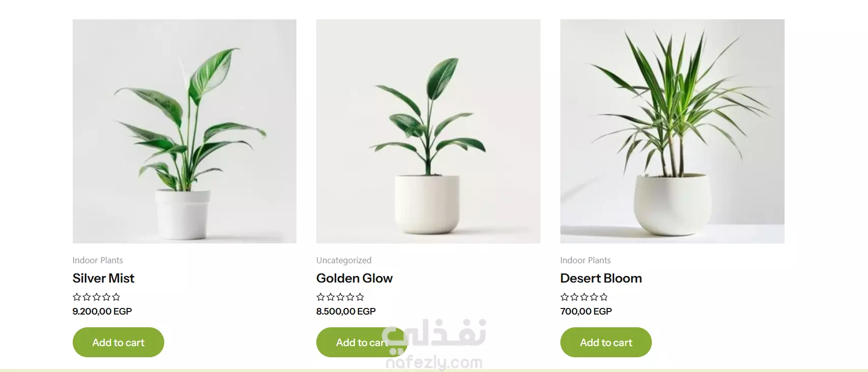Open the Uncategorized category link
The width and height of the screenshot is (868, 372).
pos(344,260)
